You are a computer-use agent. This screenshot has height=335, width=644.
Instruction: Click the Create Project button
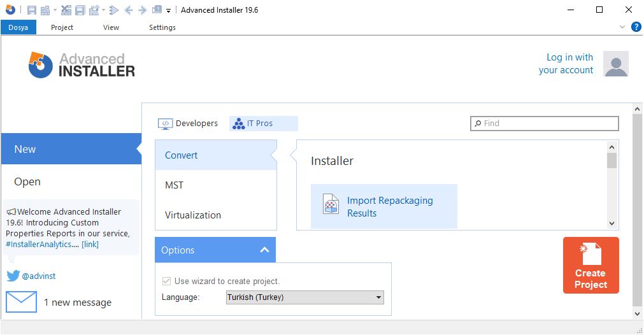pyautogui.click(x=590, y=265)
